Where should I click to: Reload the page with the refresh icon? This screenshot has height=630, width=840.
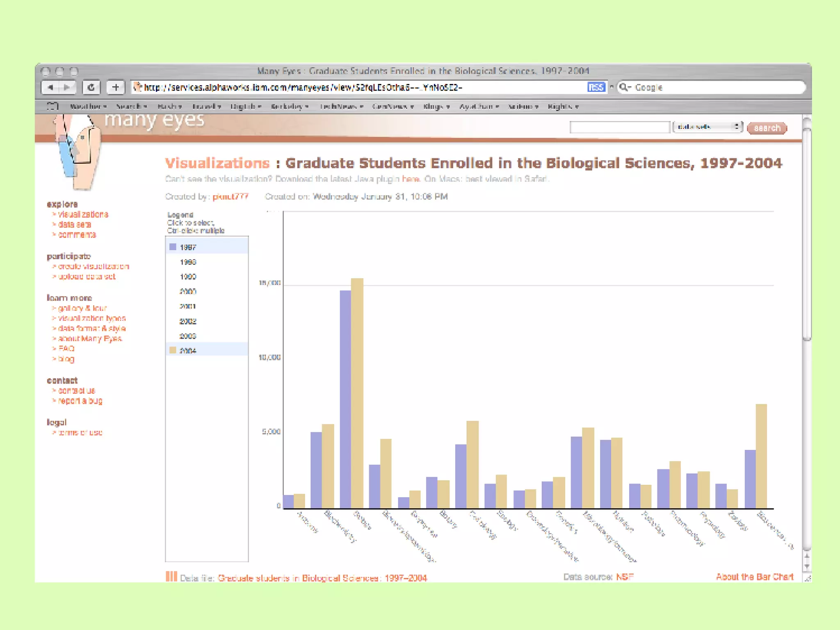point(91,87)
